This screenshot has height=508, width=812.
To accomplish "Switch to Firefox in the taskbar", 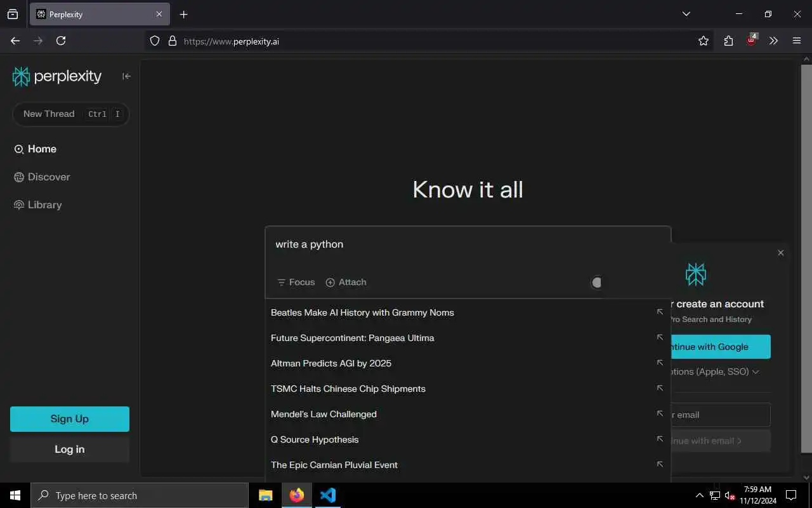I will point(297,495).
